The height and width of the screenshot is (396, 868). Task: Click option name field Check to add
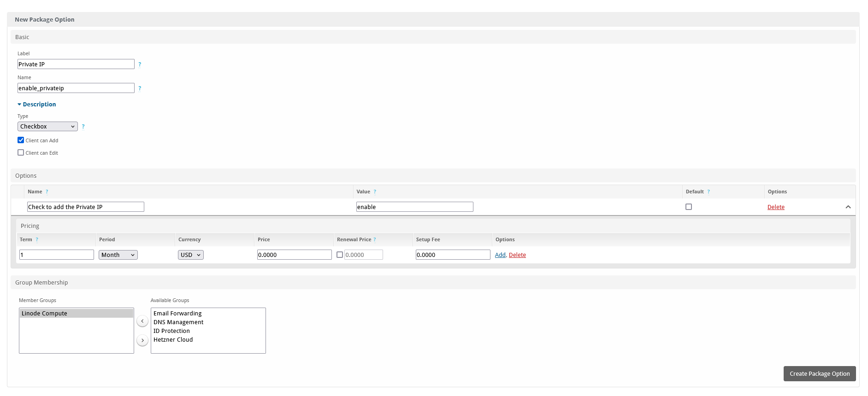pyautogui.click(x=86, y=207)
